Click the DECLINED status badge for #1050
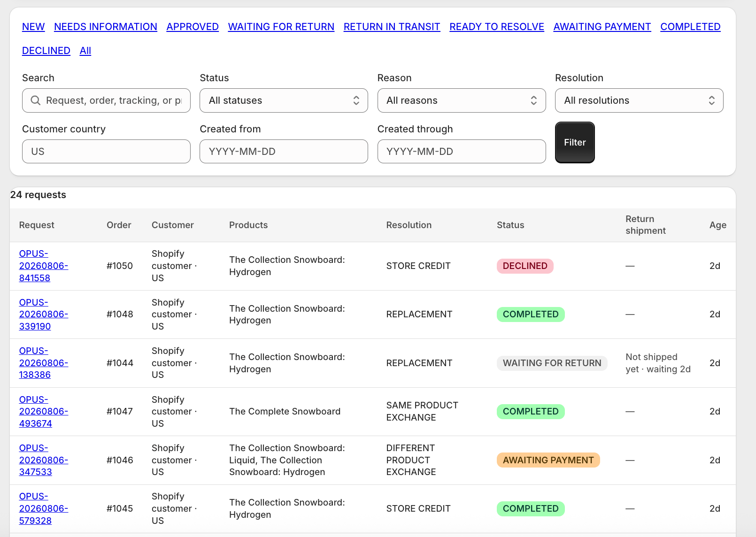This screenshot has width=756, height=537. pos(525,266)
